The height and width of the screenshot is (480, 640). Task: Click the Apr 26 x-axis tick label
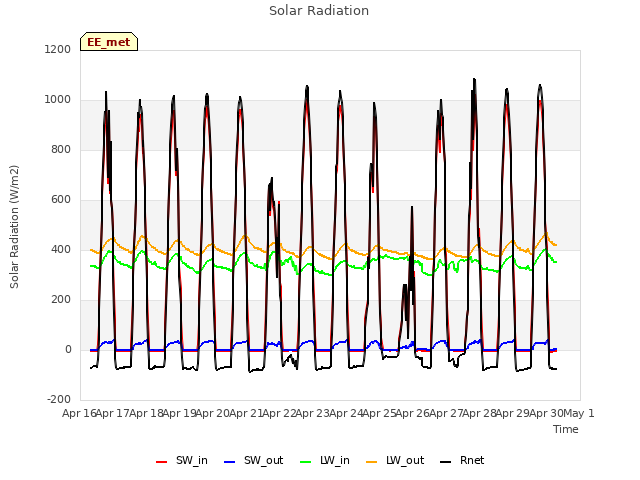click(413, 413)
